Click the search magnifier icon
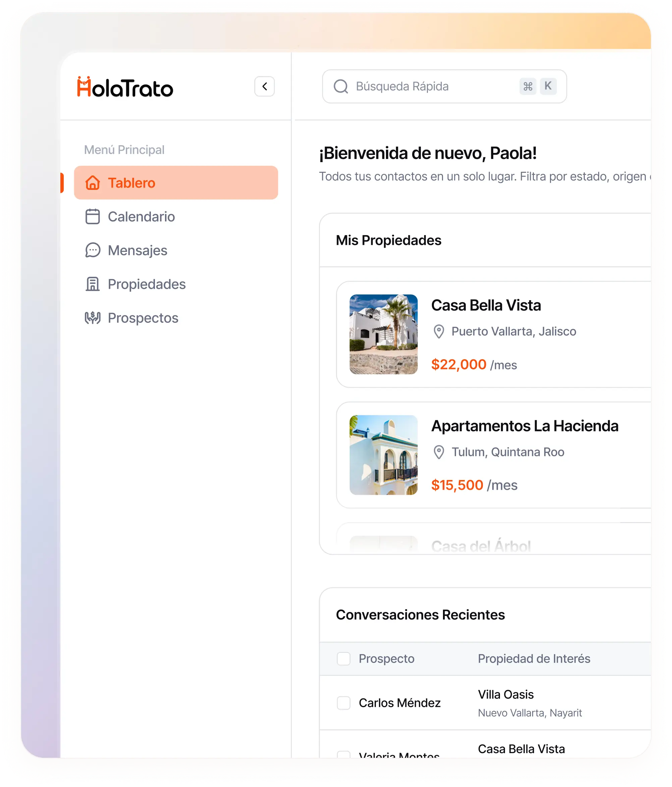The height and width of the screenshot is (787, 672). pyautogui.click(x=341, y=87)
